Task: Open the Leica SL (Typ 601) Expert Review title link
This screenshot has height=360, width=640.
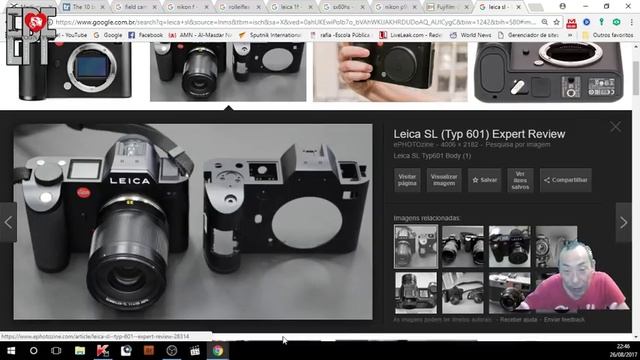Action: [x=479, y=134]
